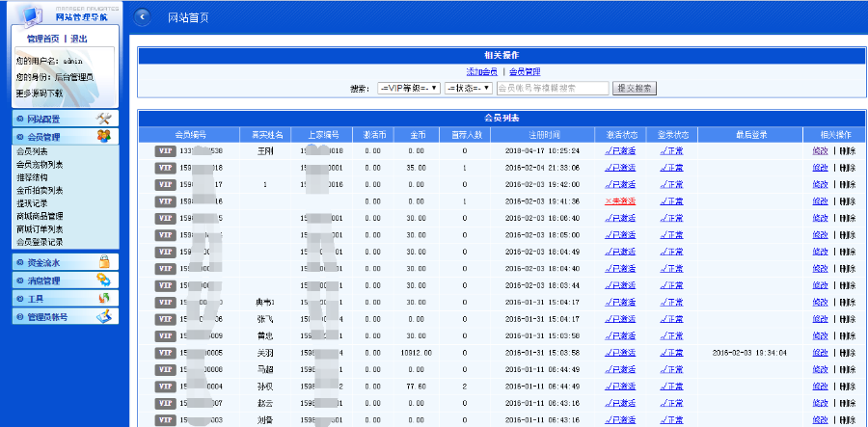Open 会员宠物列表 in the sidebar
The height and width of the screenshot is (427, 868).
pyautogui.click(x=40, y=165)
